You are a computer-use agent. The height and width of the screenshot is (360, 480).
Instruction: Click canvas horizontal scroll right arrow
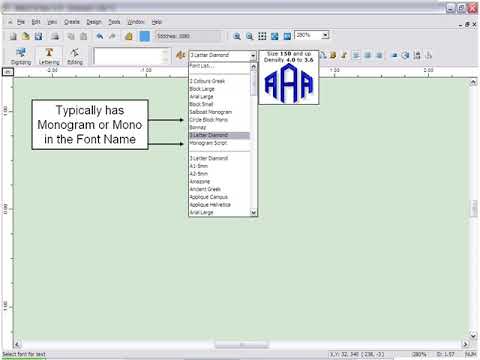click(465, 344)
